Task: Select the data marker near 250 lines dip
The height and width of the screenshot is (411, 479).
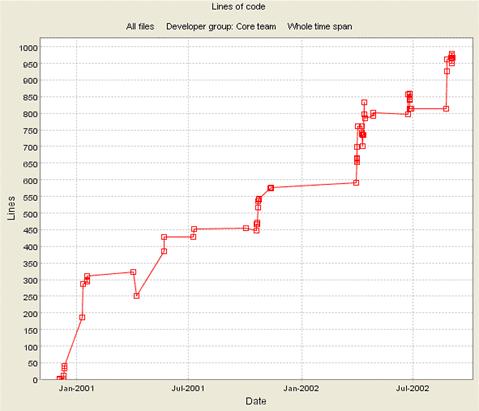Action: pyautogui.click(x=136, y=296)
